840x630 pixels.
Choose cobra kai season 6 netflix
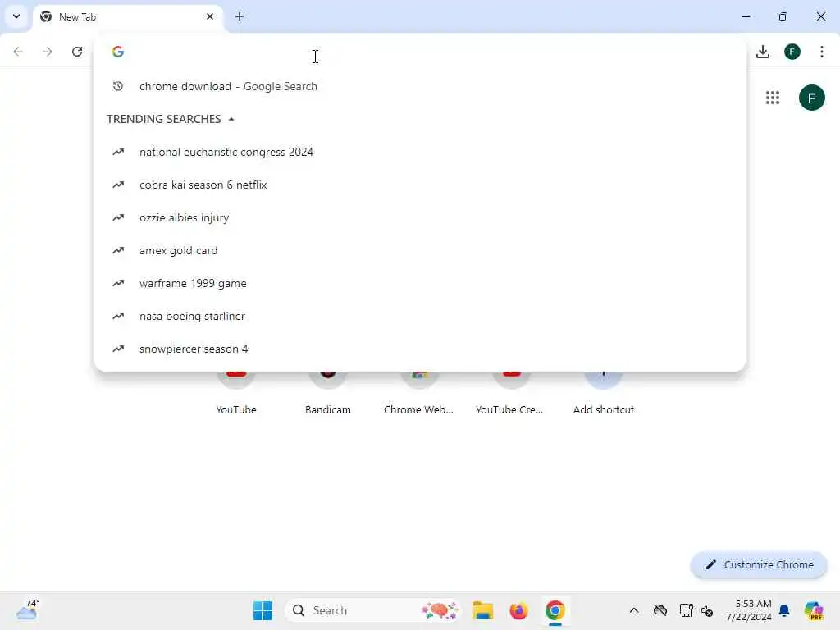tap(420, 185)
